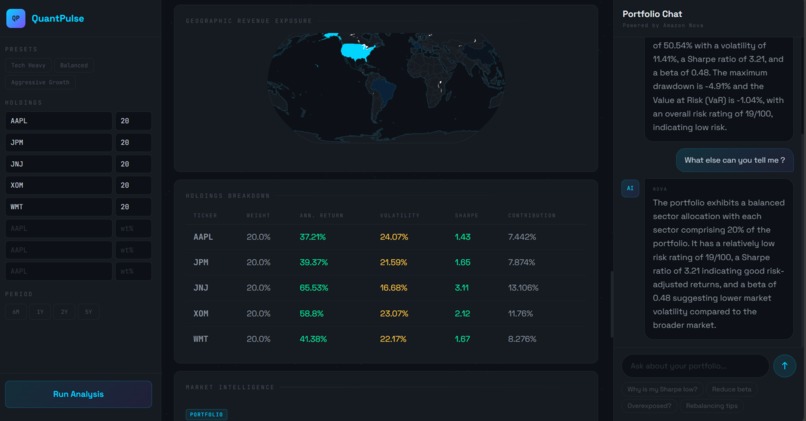Click the VOLATILITY column header

click(399, 215)
